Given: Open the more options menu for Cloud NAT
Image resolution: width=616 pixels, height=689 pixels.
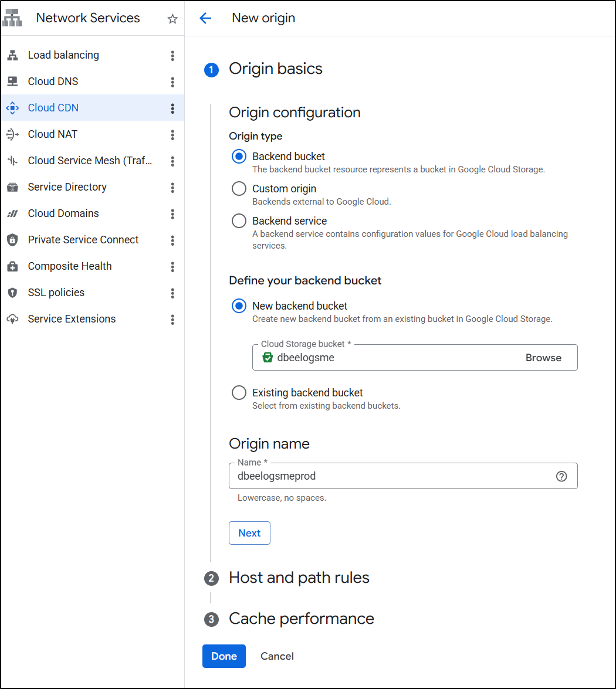Looking at the screenshot, I should tap(172, 134).
